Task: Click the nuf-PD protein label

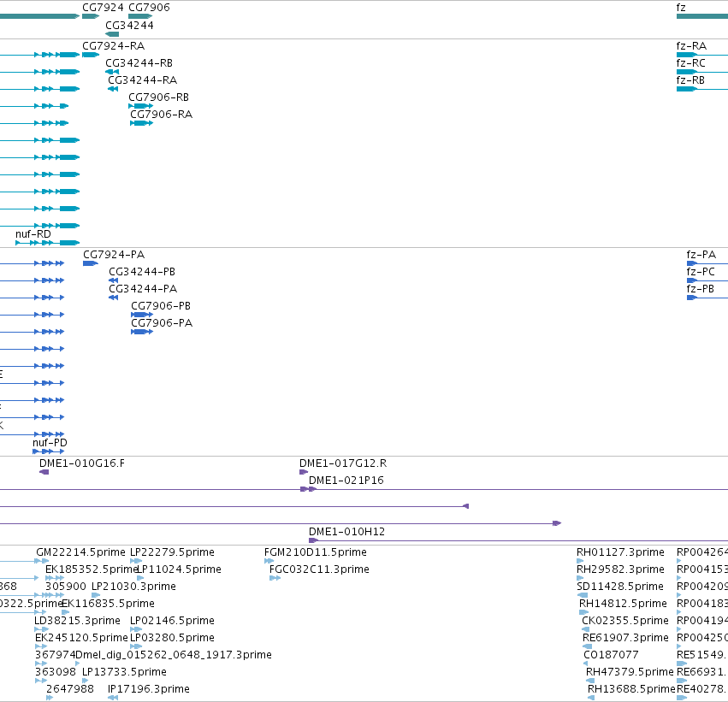Action: point(50,443)
